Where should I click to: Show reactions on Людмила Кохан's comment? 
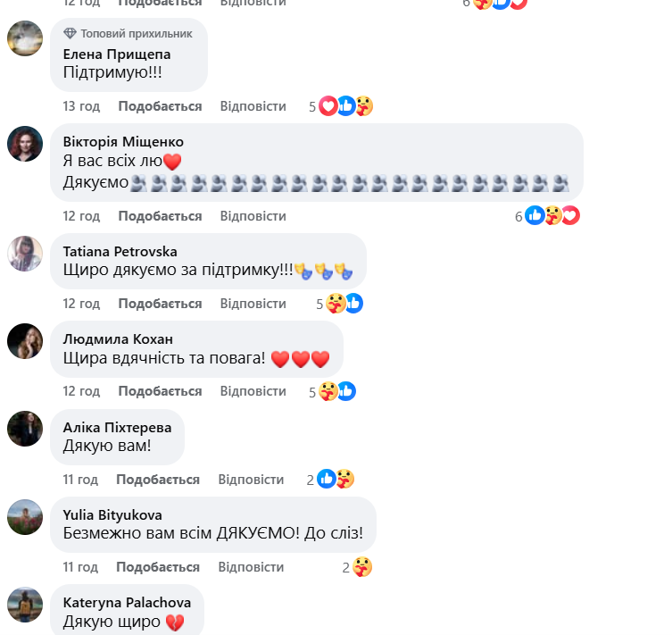333,391
